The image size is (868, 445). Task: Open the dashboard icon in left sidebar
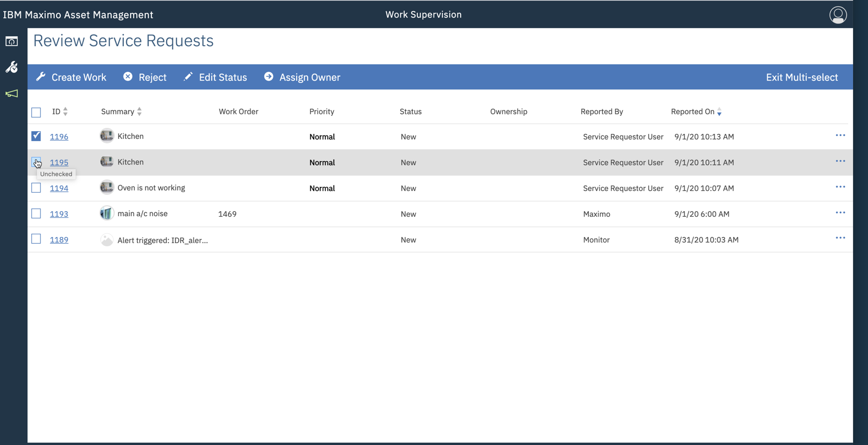tap(12, 41)
